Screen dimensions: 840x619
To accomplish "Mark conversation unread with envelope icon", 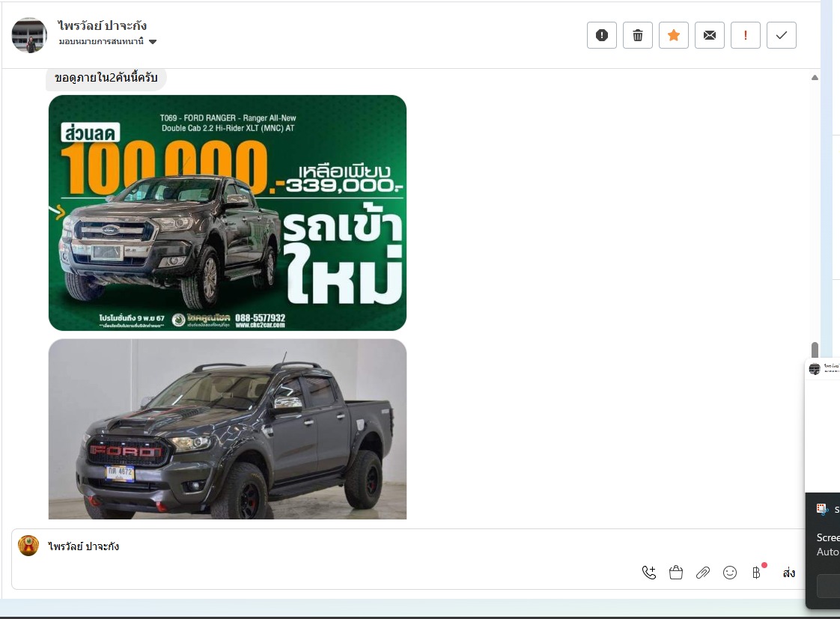I will (x=710, y=35).
